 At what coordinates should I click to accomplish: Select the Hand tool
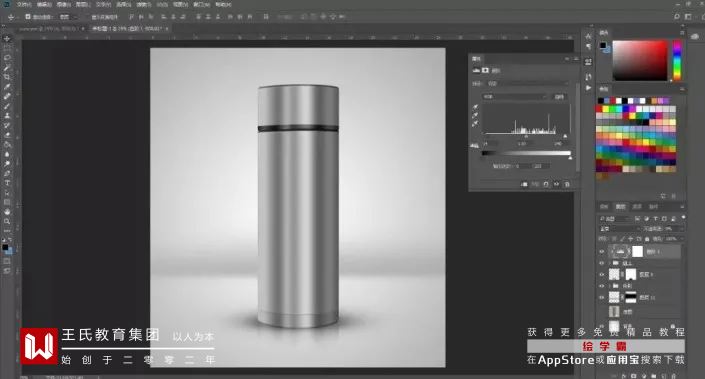(x=7, y=212)
